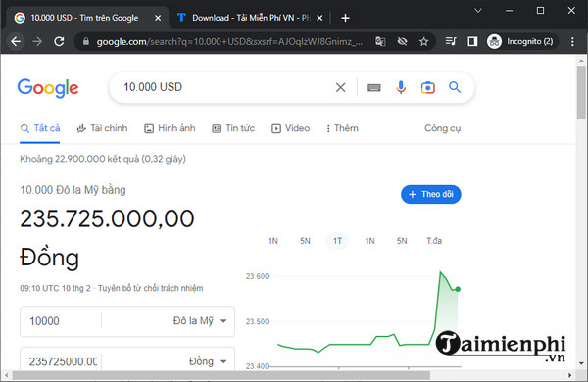This screenshot has width=588, height=382.
Task: Click the '23.500' chart axis label
Action: point(257,321)
